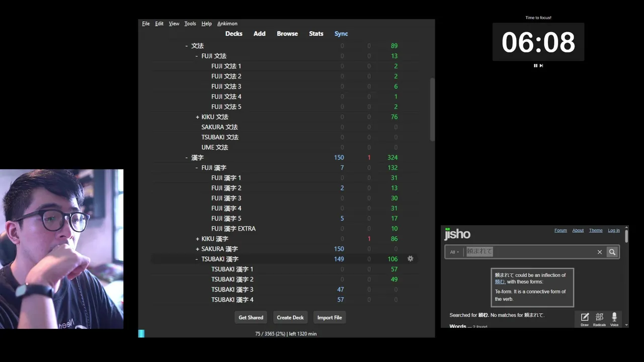The height and width of the screenshot is (362, 644).
Task: Collapse the 文法 parent deck
Action: pos(186,46)
